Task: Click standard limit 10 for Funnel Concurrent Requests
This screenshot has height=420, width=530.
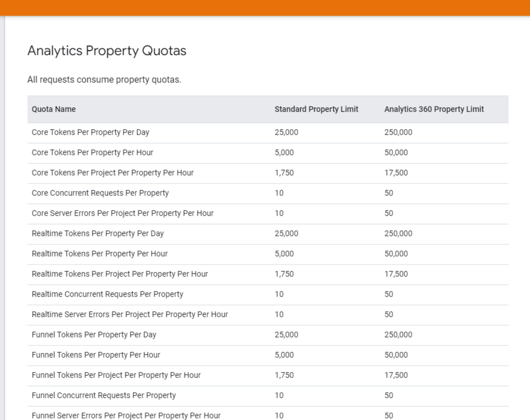Action: click(279, 395)
